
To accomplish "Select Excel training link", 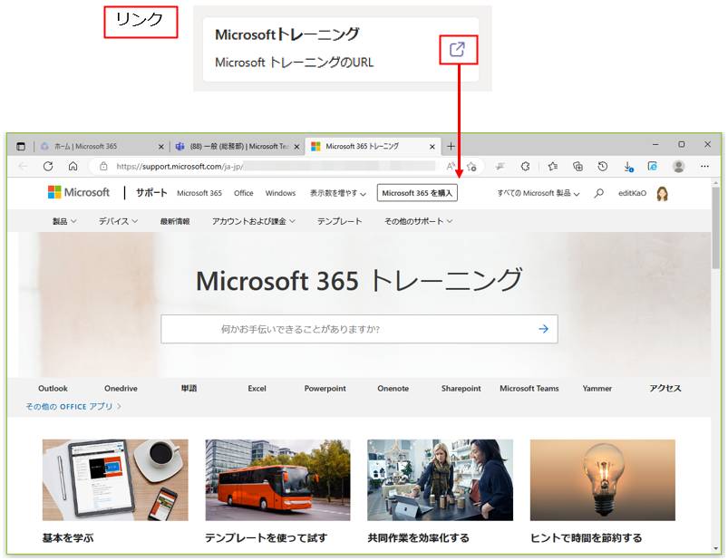I will 257,389.
